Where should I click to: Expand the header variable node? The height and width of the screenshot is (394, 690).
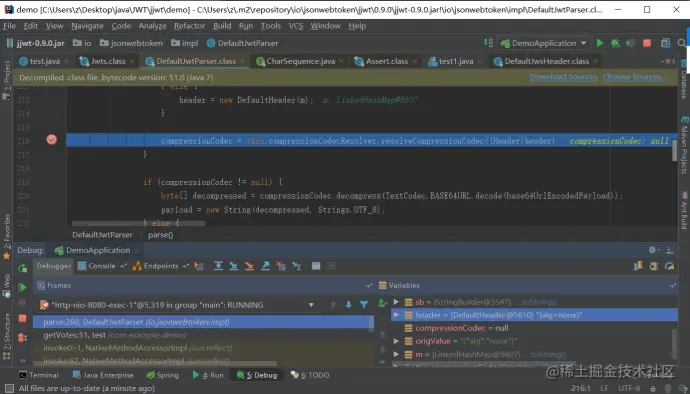tap(396, 315)
